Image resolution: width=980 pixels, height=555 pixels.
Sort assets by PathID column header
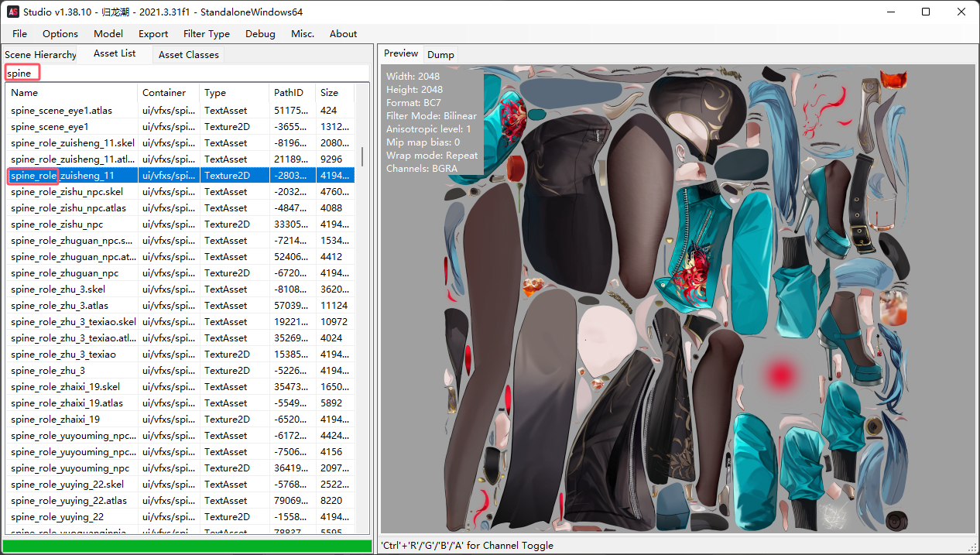(x=292, y=93)
